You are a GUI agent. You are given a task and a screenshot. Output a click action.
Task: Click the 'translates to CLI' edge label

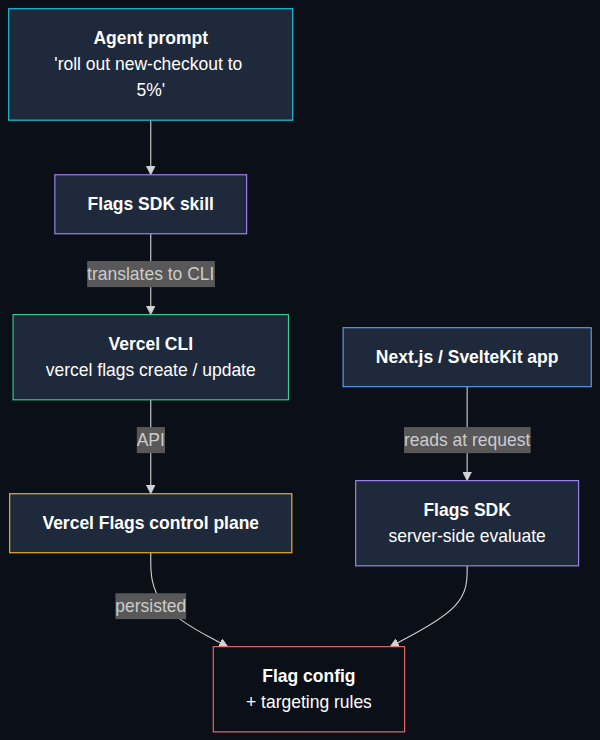click(151, 274)
